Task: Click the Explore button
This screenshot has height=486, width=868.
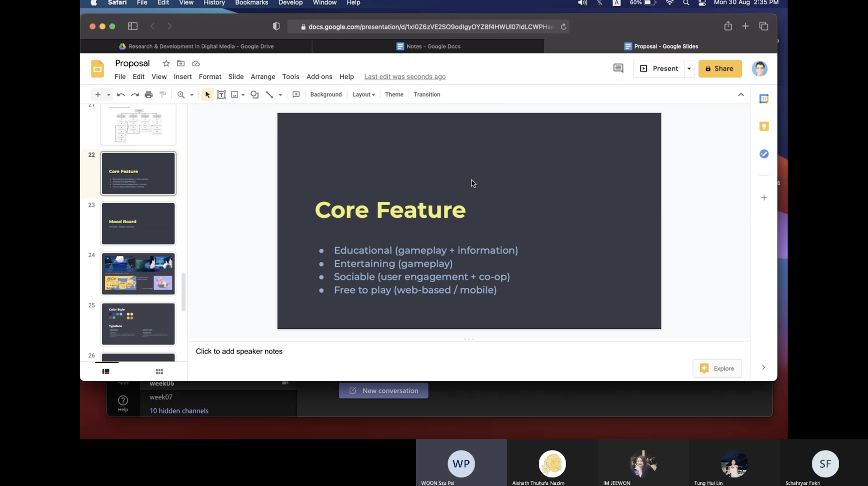Action: 717,368
